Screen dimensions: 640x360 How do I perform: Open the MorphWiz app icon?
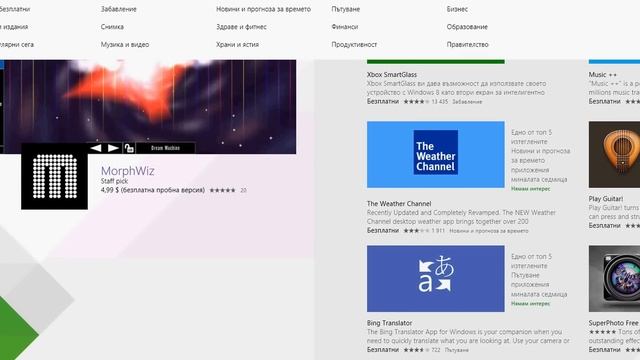pyautogui.click(x=54, y=176)
